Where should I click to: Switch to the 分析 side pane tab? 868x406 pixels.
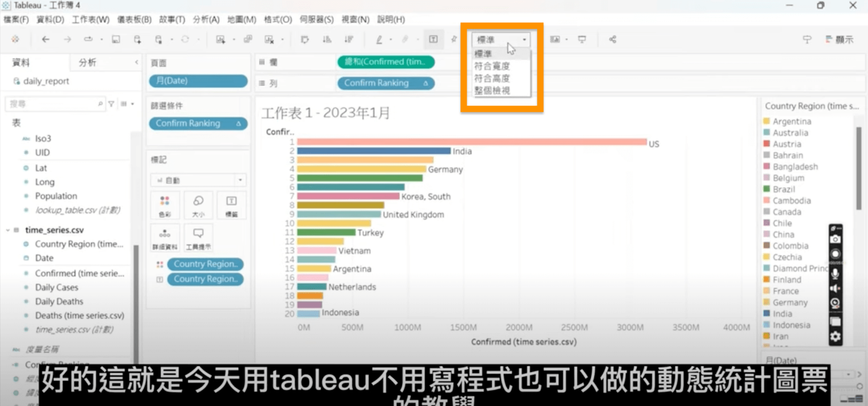pyautogui.click(x=87, y=62)
